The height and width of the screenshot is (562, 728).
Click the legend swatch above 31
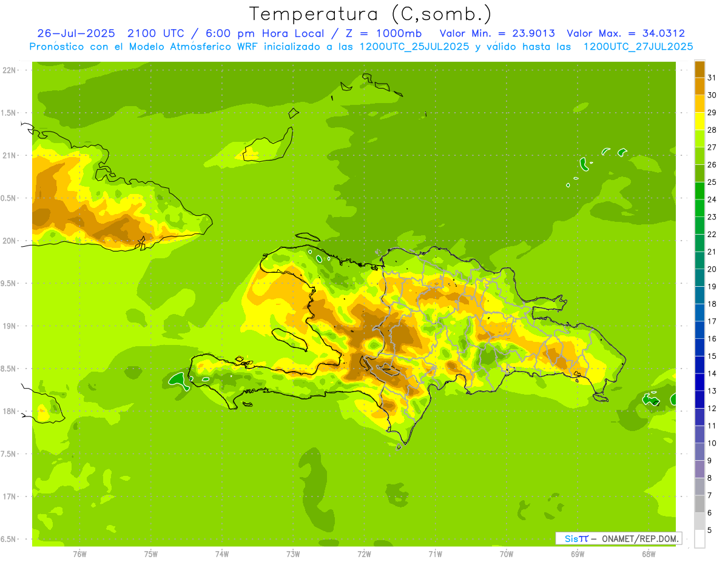pos(699,69)
